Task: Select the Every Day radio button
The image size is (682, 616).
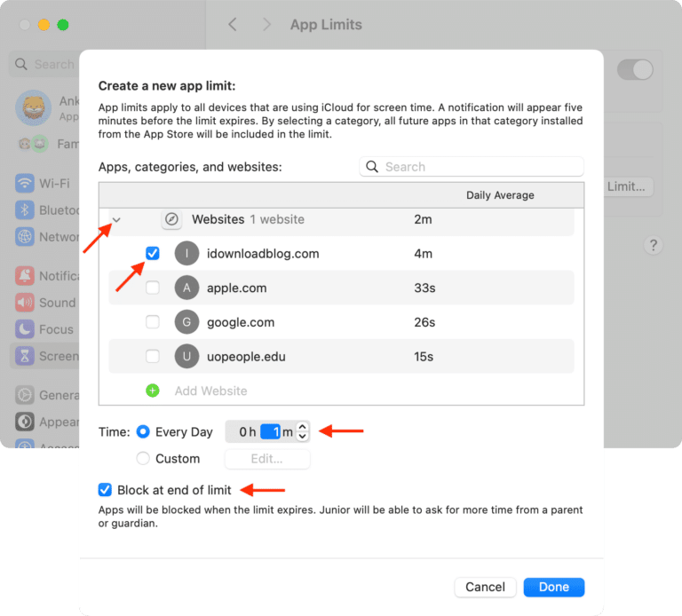Action: (143, 431)
